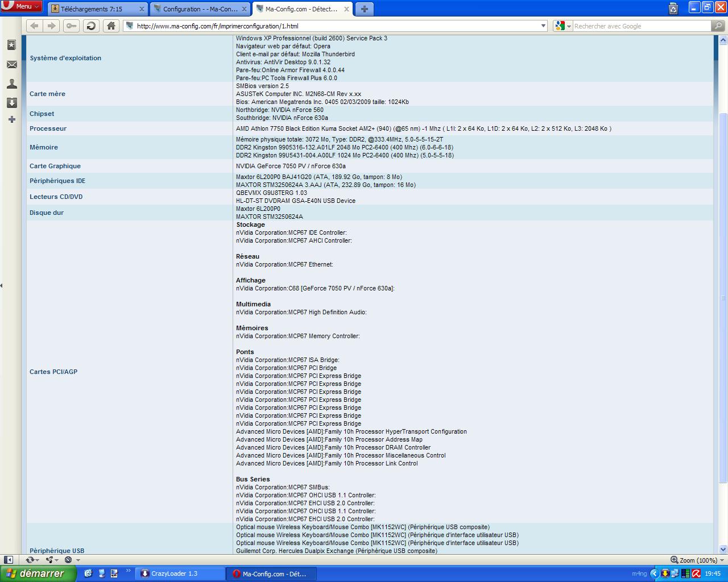Screen dimensions: 728x582
Task: Go to the home page
Action: [111, 26]
